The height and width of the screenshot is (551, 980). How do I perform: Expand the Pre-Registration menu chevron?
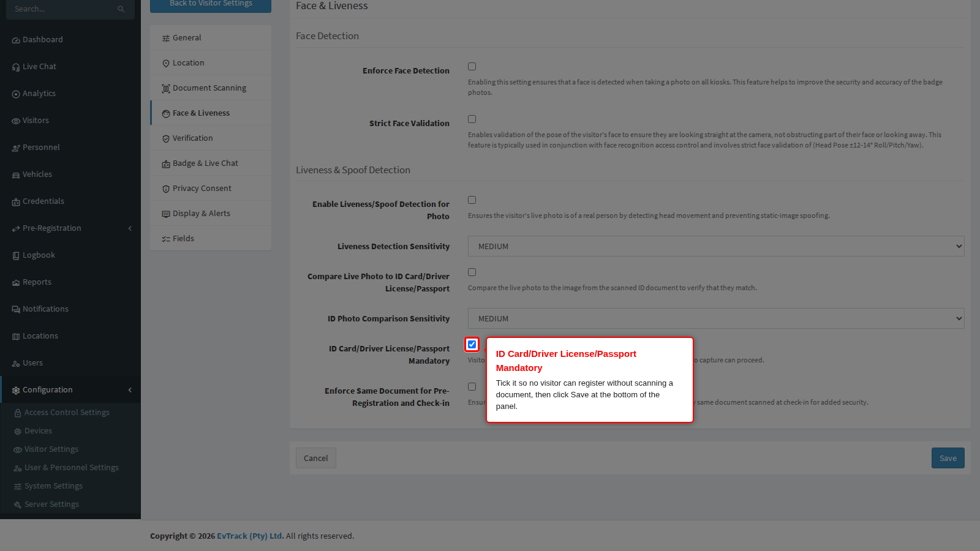tap(130, 228)
